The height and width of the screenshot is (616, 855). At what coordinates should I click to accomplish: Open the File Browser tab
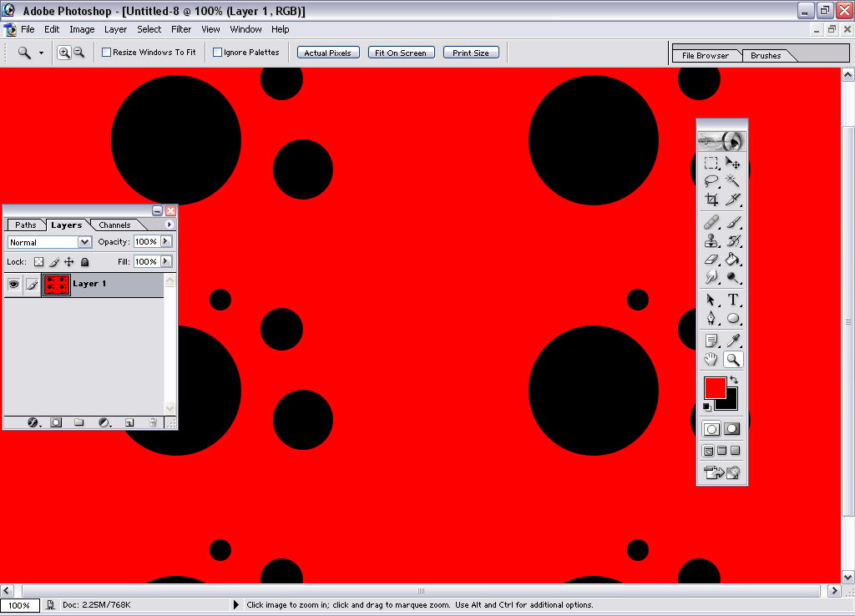705,56
